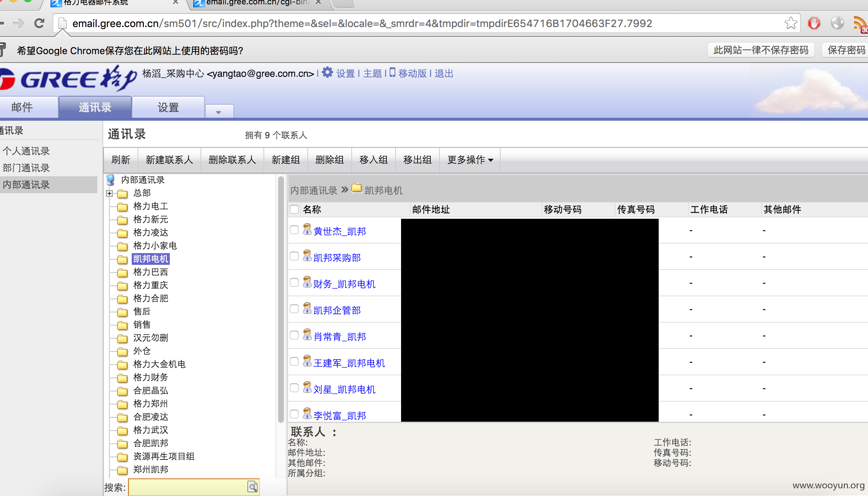Click the gray globe extension icon
868x496 pixels.
tap(837, 23)
